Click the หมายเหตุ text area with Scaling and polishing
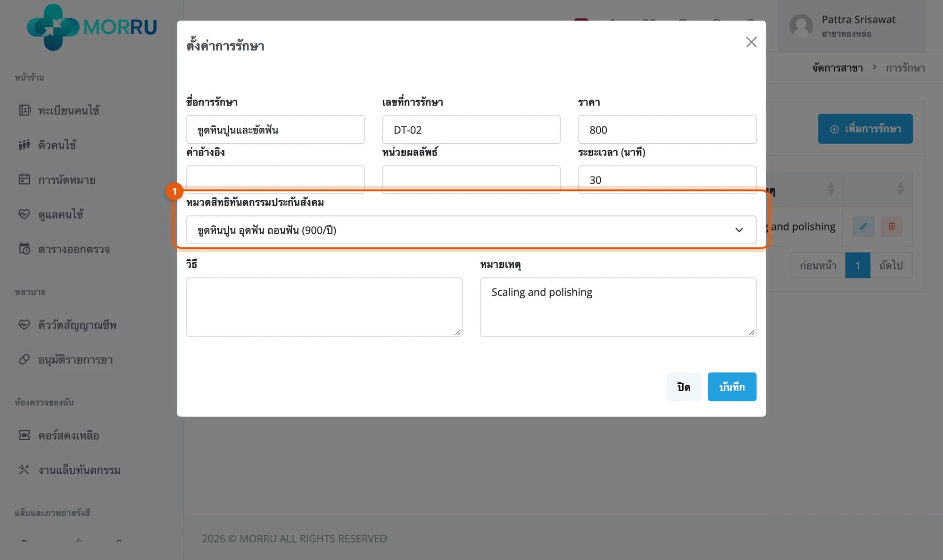The width and height of the screenshot is (943, 560). tap(618, 307)
